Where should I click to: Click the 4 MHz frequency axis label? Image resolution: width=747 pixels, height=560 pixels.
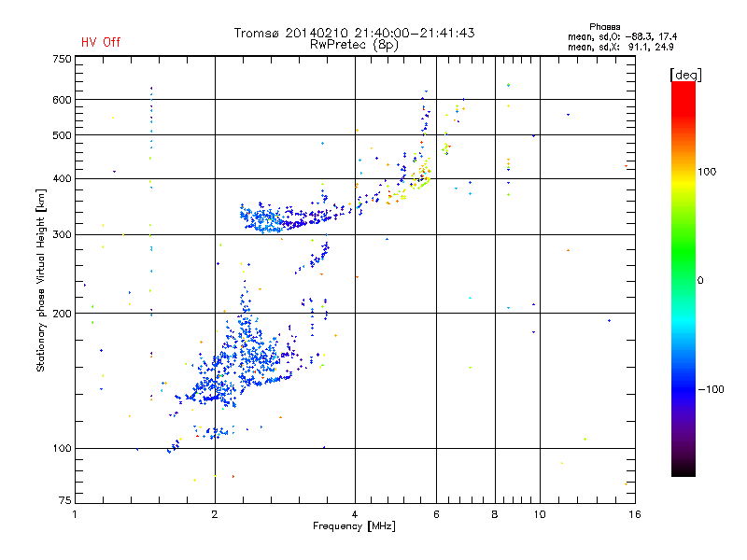[355, 514]
